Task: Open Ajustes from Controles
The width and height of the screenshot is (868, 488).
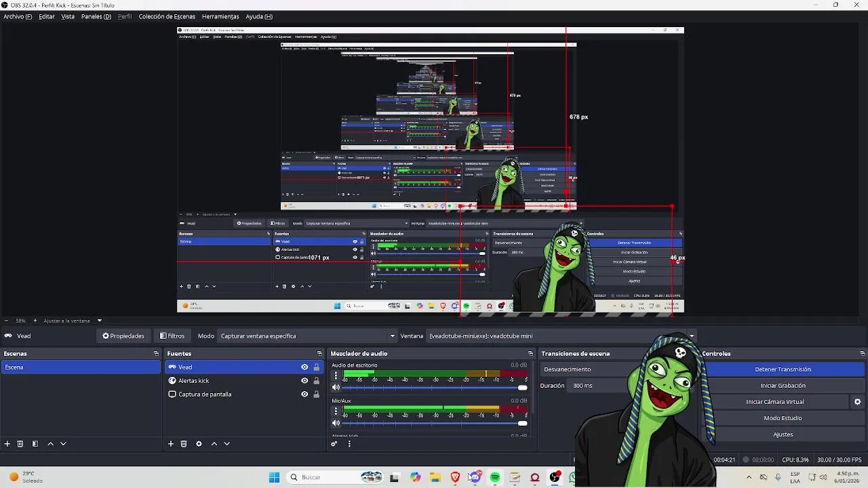Action: point(783,434)
